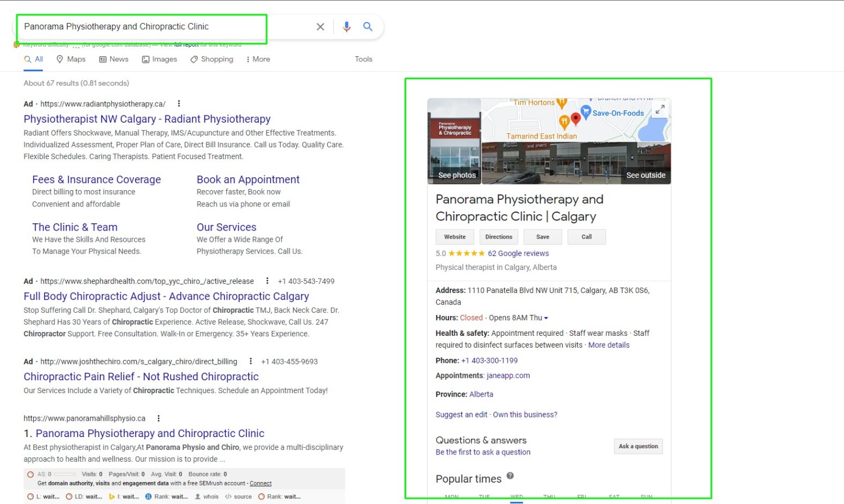The width and height of the screenshot is (844, 504).
Task: Clear the search box with X icon
Action: tap(320, 26)
